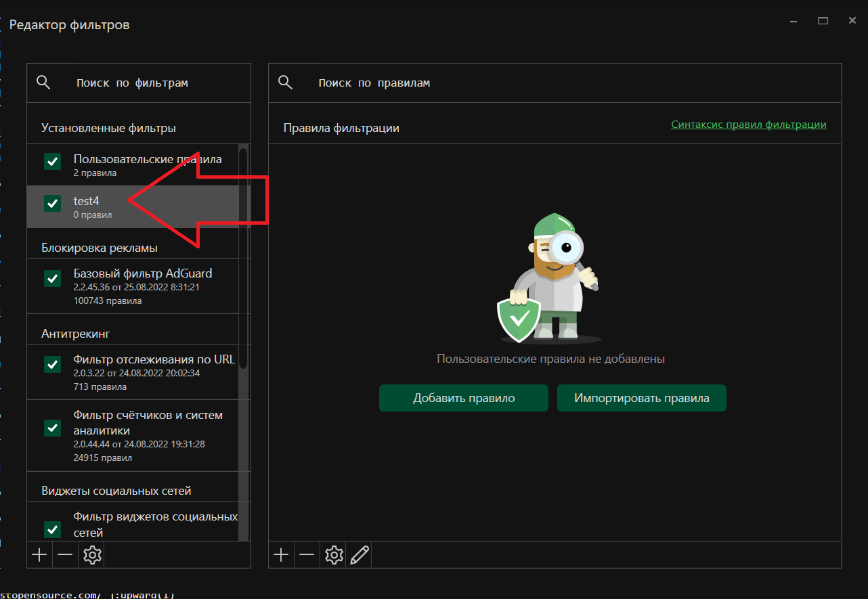
Task: Uncheck Пользовательские правила filter
Action: coord(52,161)
